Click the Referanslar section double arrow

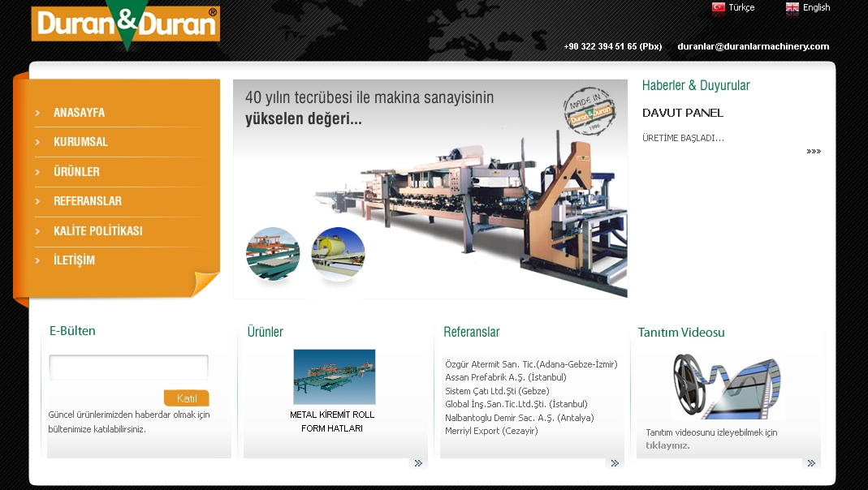(615, 463)
